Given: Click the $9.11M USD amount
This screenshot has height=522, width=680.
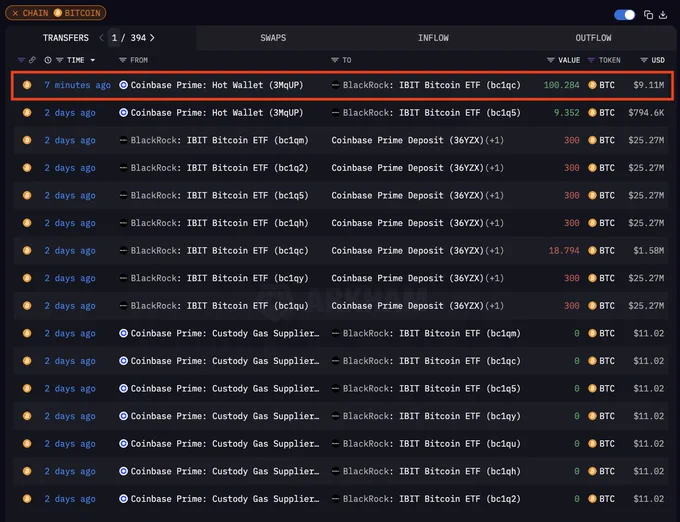Looking at the screenshot, I should (x=648, y=85).
